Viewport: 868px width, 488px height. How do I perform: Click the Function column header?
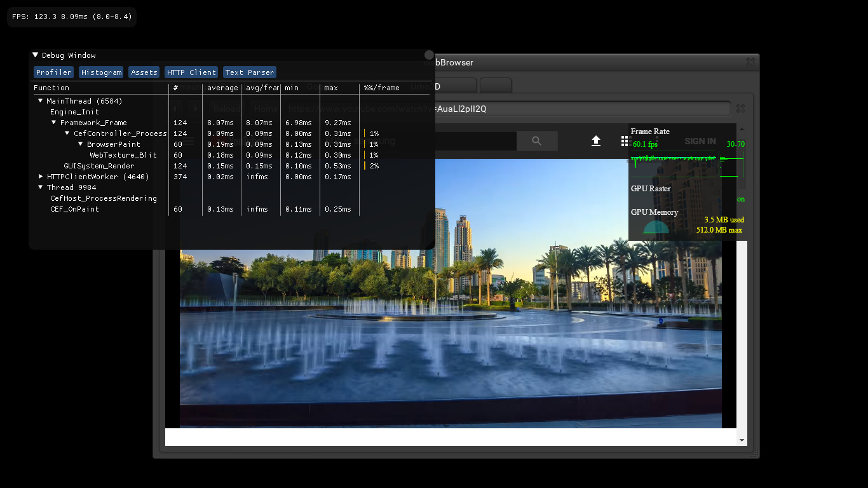click(51, 88)
